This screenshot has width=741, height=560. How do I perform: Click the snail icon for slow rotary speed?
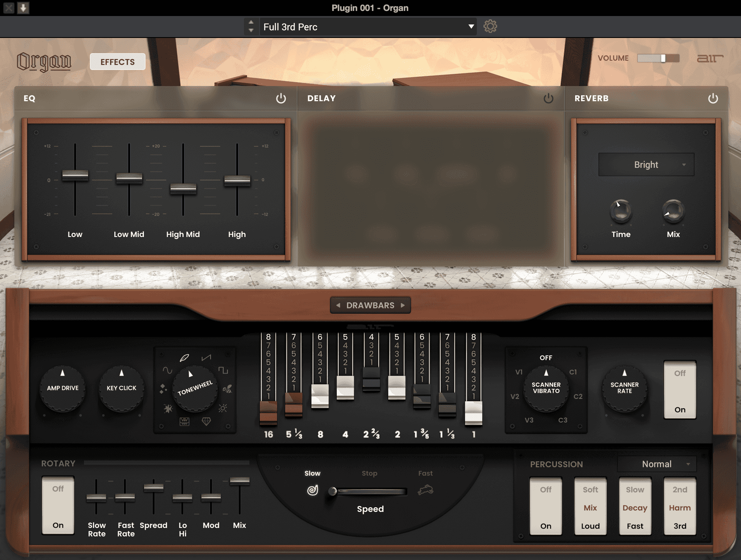pyautogui.click(x=312, y=490)
